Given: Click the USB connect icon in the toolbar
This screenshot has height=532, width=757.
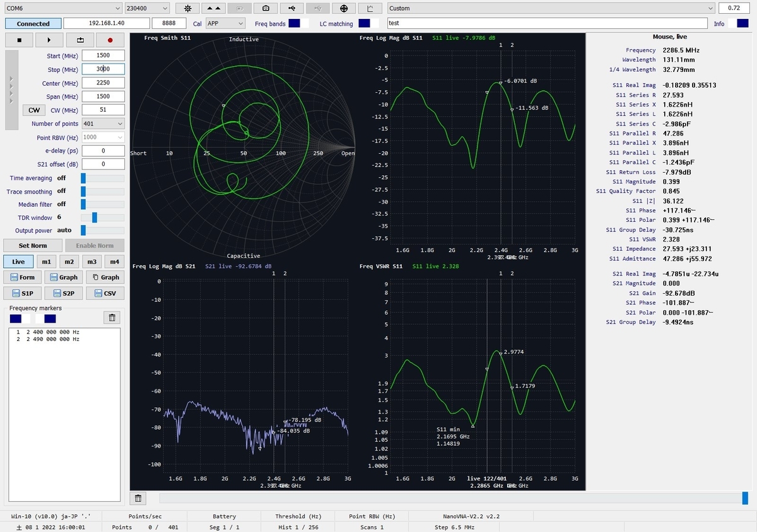Looking at the screenshot, I should click(x=291, y=8).
